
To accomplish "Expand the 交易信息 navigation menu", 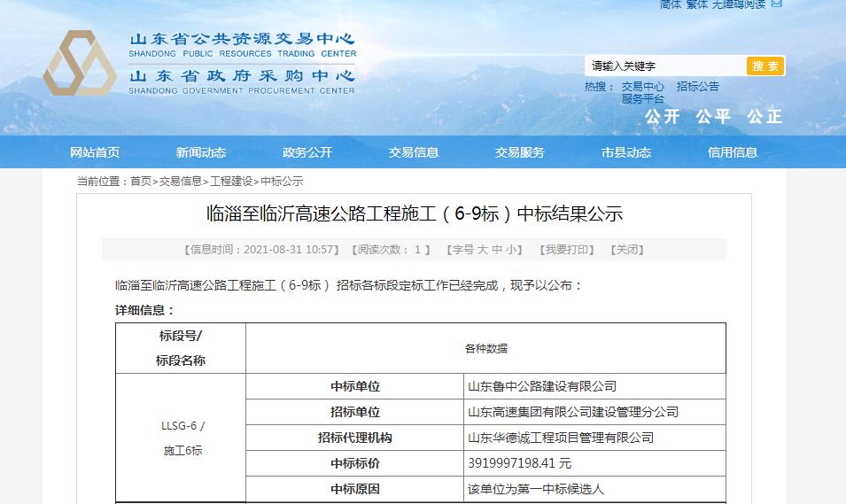I will (x=414, y=152).
